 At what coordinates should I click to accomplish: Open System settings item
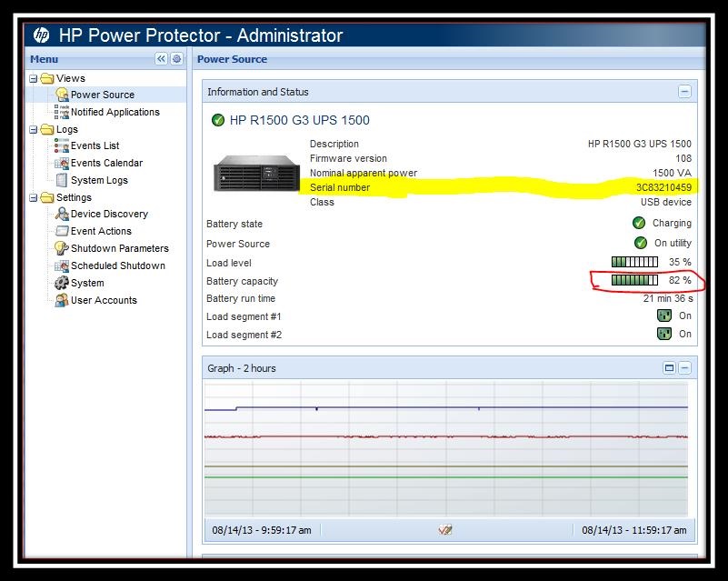pos(87,283)
